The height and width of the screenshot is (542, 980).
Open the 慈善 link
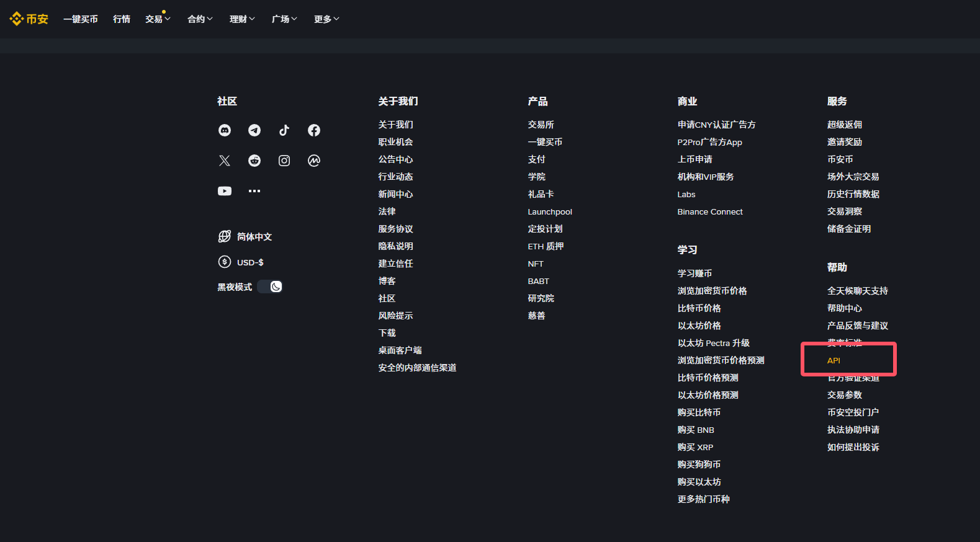[x=537, y=316]
